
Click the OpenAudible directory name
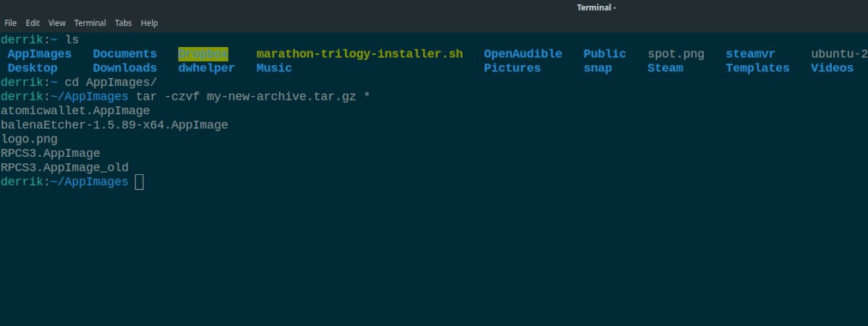click(x=522, y=53)
